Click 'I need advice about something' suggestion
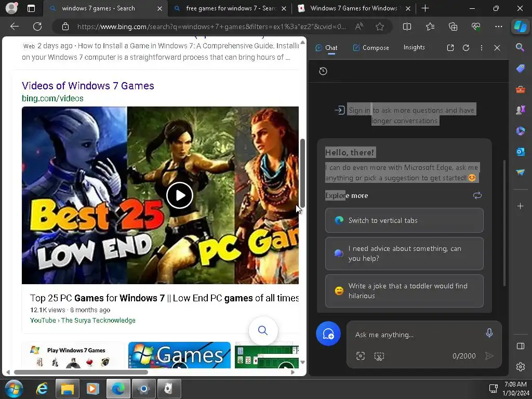 (x=404, y=254)
